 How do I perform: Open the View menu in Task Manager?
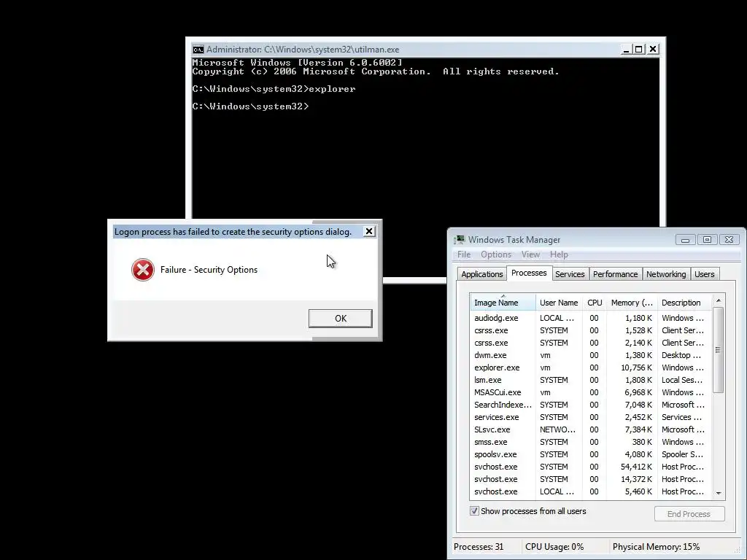click(530, 254)
